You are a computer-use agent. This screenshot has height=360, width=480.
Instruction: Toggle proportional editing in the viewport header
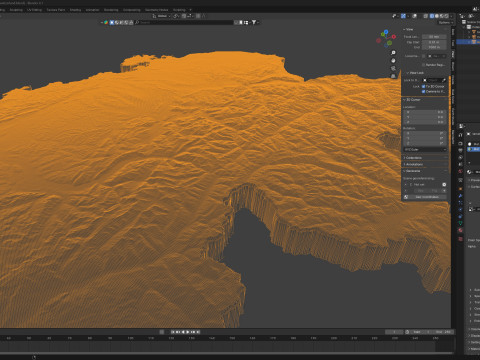[x=198, y=16]
